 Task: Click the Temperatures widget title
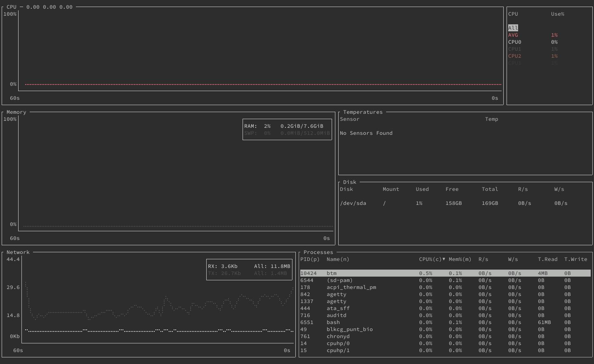point(363,112)
